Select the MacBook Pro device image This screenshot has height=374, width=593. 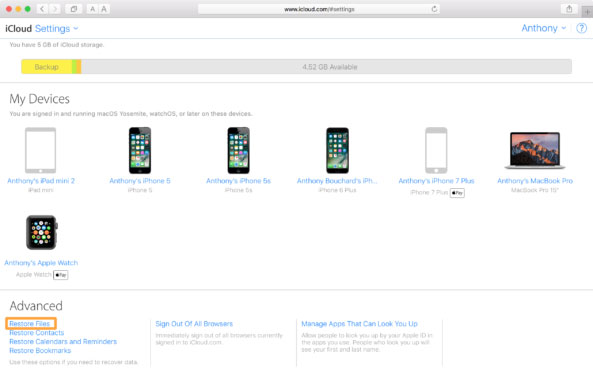[x=535, y=150]
